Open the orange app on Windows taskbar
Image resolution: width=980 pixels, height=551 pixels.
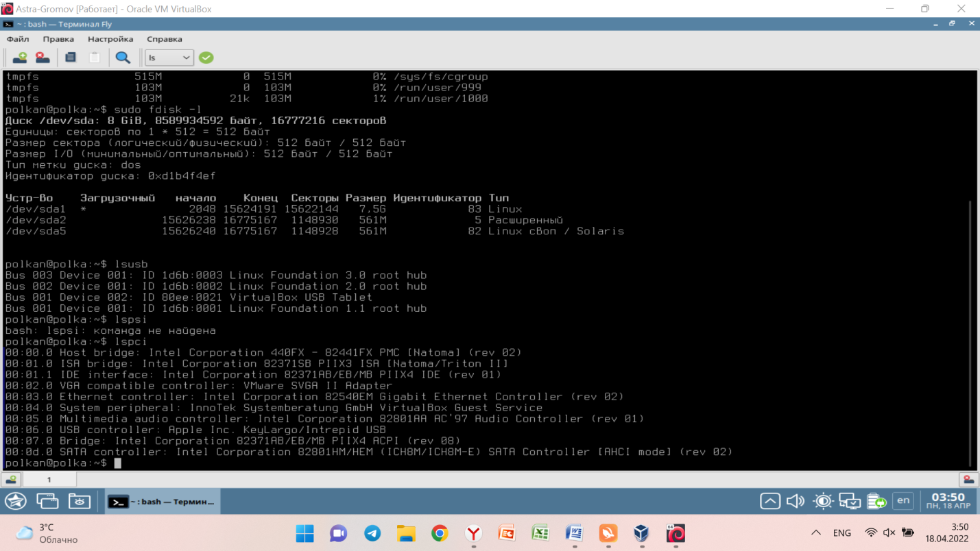tap(608, 533)
